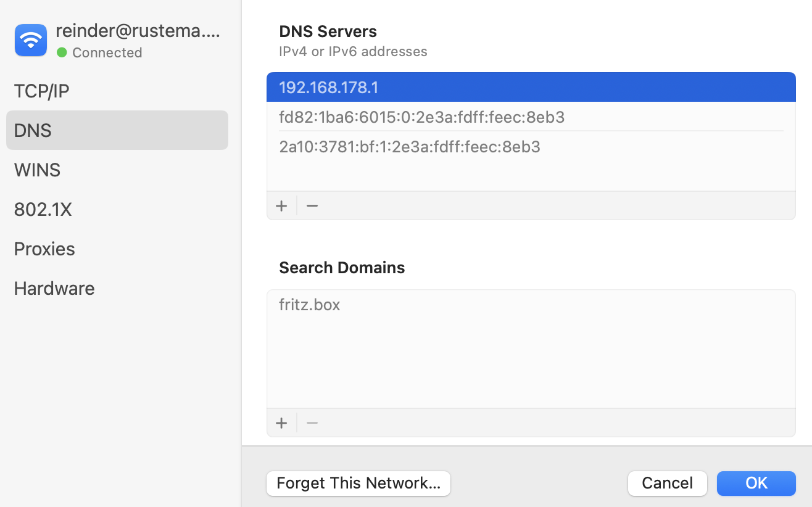Remove the selected DNS server with minus
This screenshot has height=507, width=812.
[312, 206]
